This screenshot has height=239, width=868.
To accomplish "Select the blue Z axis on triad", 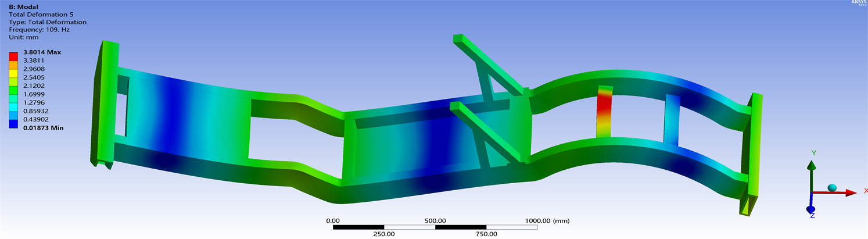I will click(x=811, y=209).
